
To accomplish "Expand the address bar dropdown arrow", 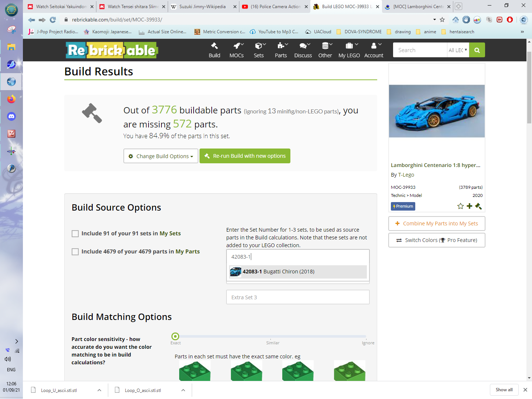I will [x=434, y=20].
